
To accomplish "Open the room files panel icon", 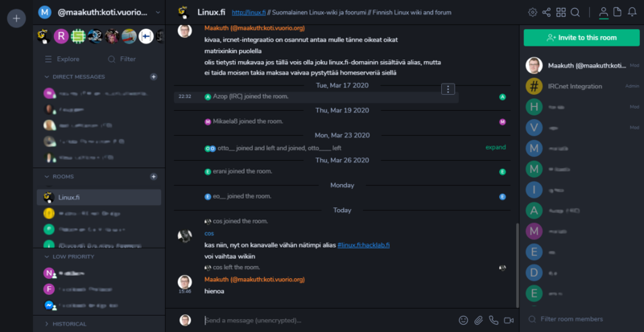I will click(x=617, y=12).
